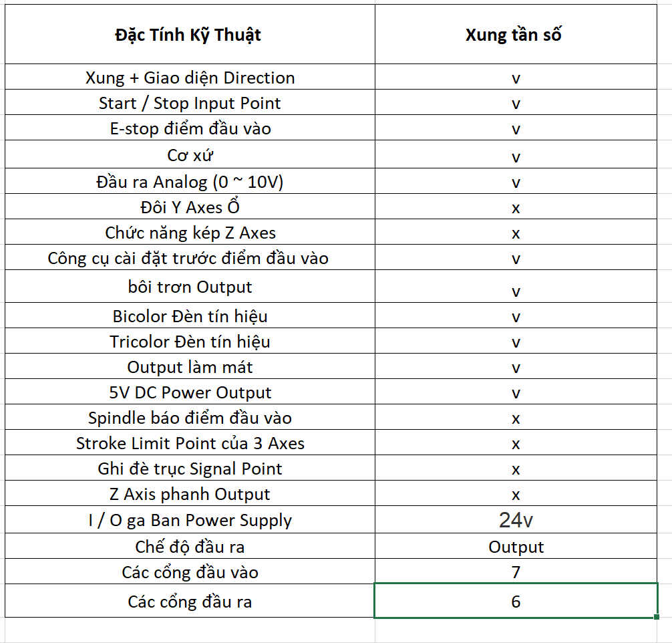Select the 'Output' value cell beside 'Chế độ đầu ra'
Screen dimensions: 672x643
515,547
